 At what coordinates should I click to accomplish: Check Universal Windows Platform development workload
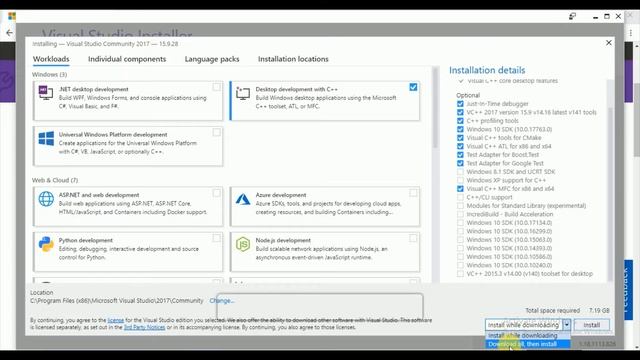pos(216,132)
